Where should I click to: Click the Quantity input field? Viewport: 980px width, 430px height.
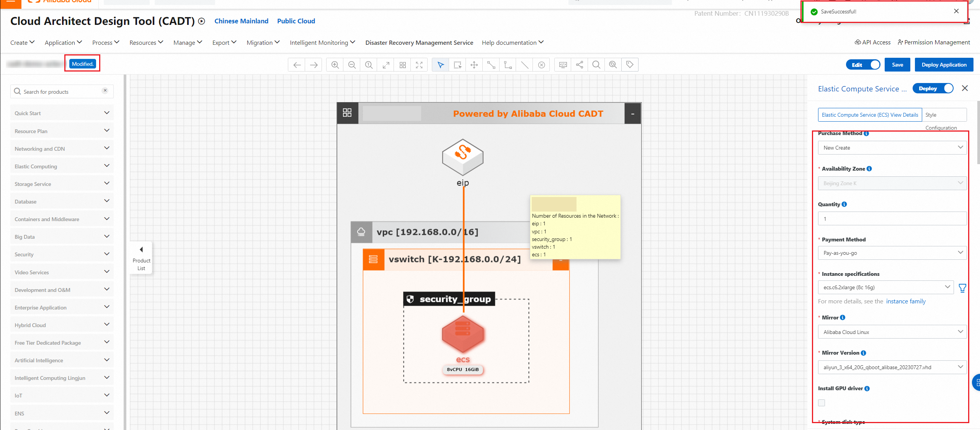[x=892, y=219]
